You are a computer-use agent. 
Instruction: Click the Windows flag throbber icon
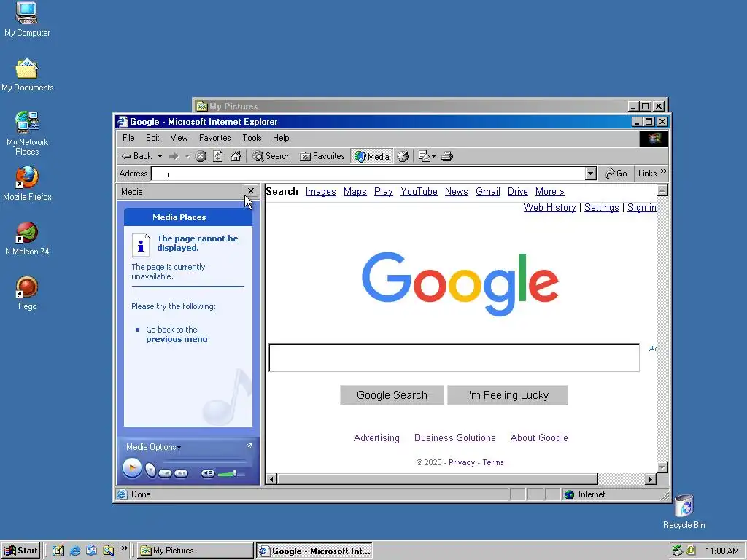[x=654, y=138]
